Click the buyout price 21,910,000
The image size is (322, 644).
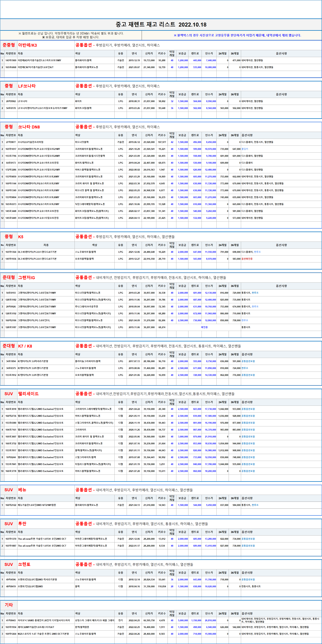tap(211, 437)
